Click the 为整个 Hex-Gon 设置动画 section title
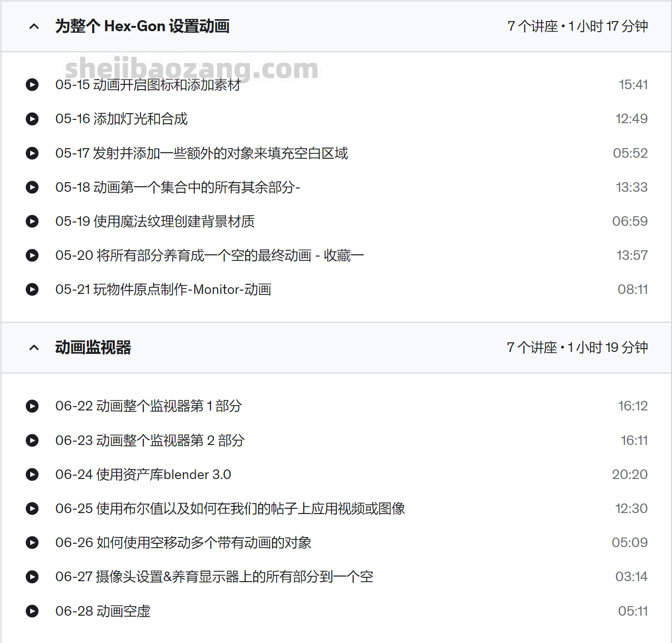672x643 pixels. 142,26
